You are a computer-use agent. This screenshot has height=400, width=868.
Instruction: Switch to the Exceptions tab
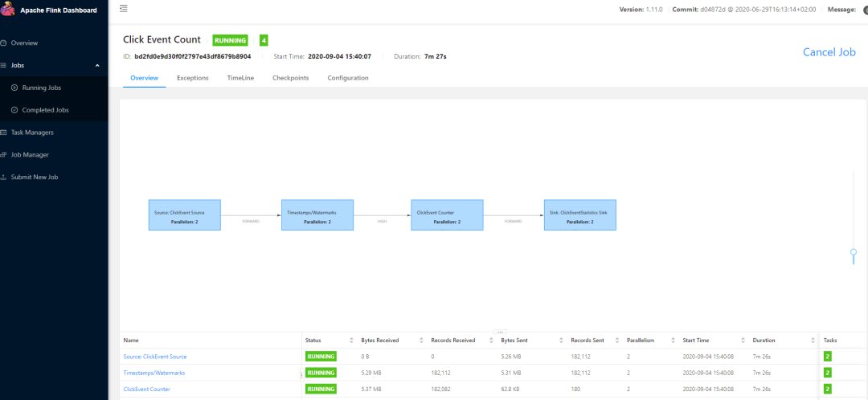(192, 78)
